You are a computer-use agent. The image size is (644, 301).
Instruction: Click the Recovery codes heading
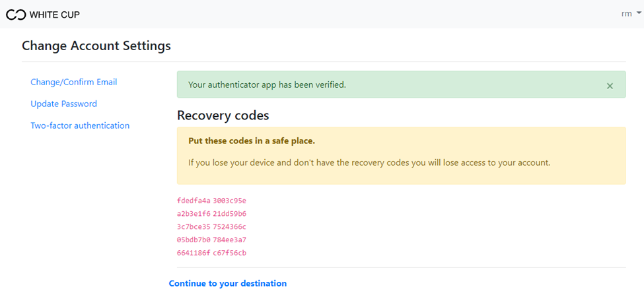(223, 116)
